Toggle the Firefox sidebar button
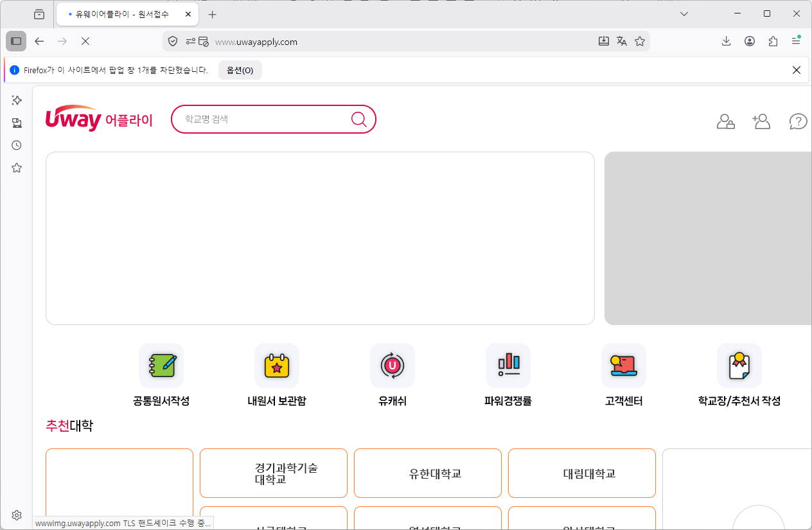Image resolution: width=812 pixels, height=530 pixels. click(16, 41)
